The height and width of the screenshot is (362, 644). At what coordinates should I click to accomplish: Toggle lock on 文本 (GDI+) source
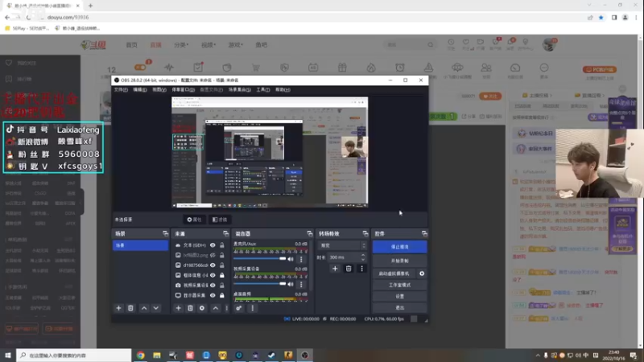coord(222,245)
